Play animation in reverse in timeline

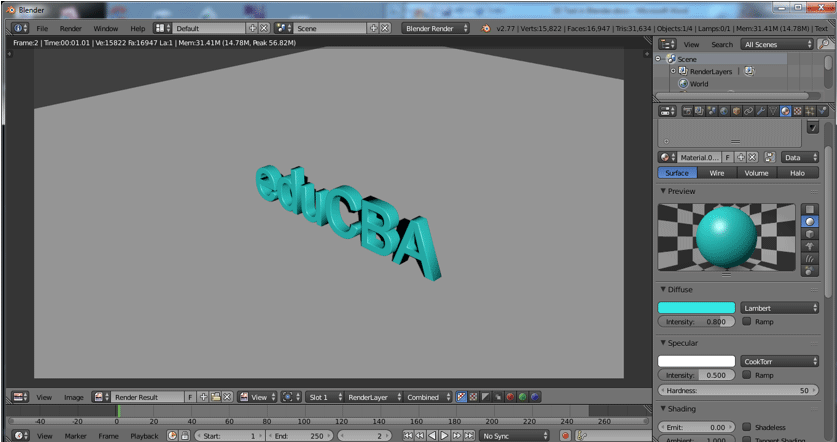[x=432, y=436]
